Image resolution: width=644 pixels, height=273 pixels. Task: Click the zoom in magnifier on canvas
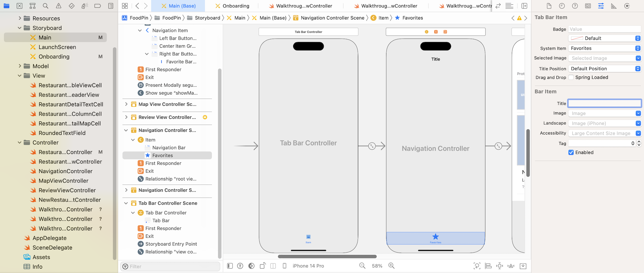391,266
